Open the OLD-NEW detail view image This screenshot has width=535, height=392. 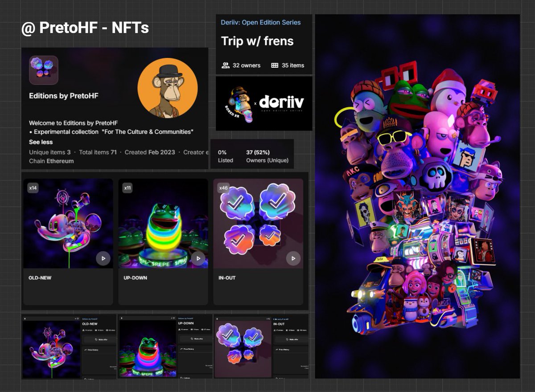pos(51,350)
